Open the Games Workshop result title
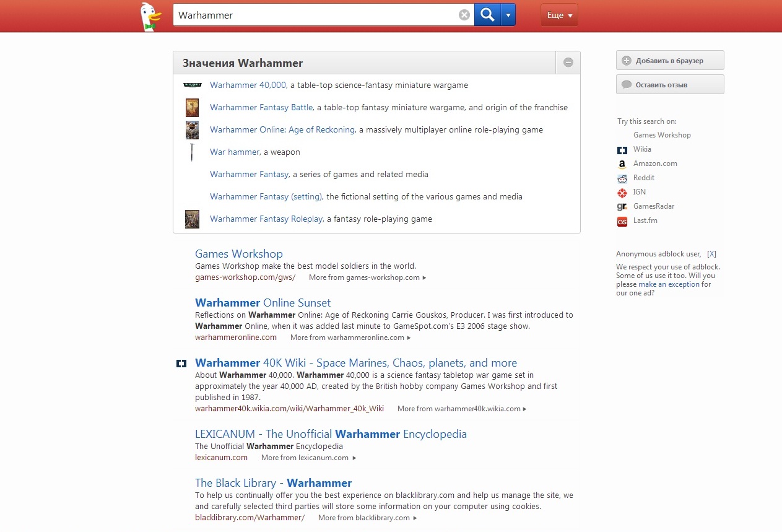 click(238, 254)
